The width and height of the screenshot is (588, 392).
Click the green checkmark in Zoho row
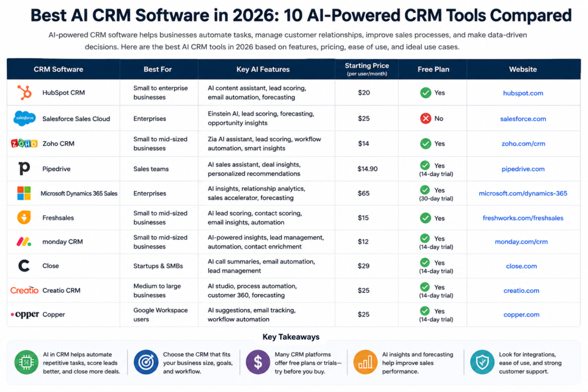(x=425, y=143)
